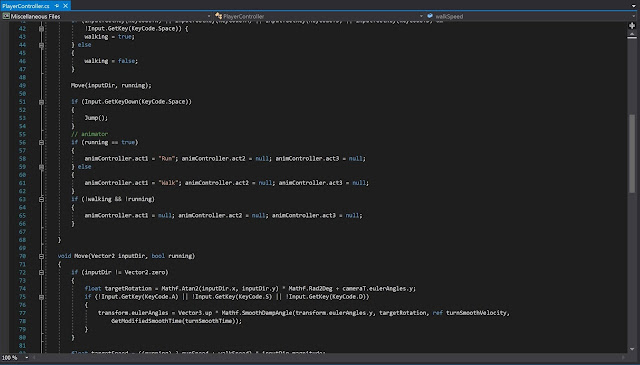Collapse the block at line 42

click(x=41, y=29)
